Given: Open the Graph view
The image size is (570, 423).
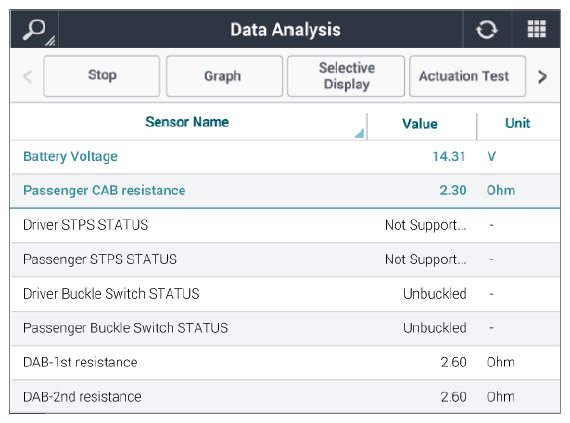Looking at the screenshot, I should (x=224, y=76).
